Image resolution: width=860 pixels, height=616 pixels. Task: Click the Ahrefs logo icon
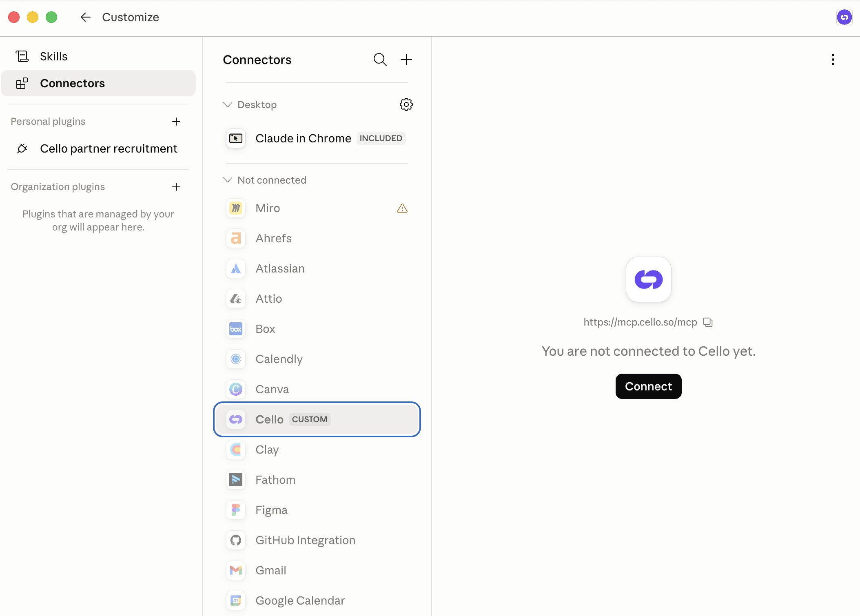[236, 238]
